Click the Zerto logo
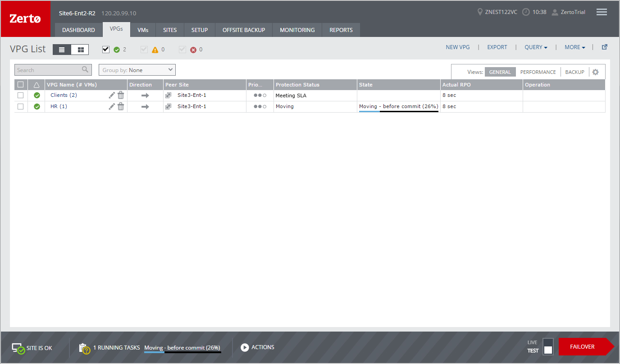Screen dimensions: 620x364 point(26,19)
